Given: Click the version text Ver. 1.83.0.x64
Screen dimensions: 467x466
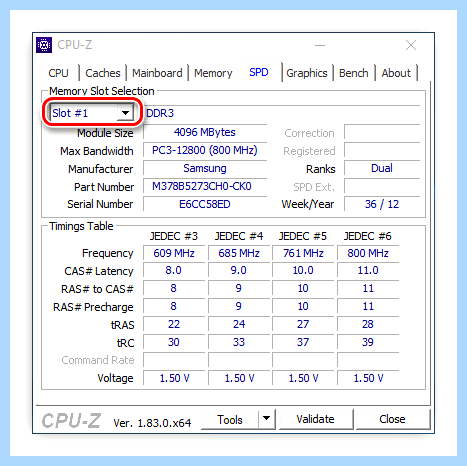Looking at the screenshot, I should click(x=152, y=423).
